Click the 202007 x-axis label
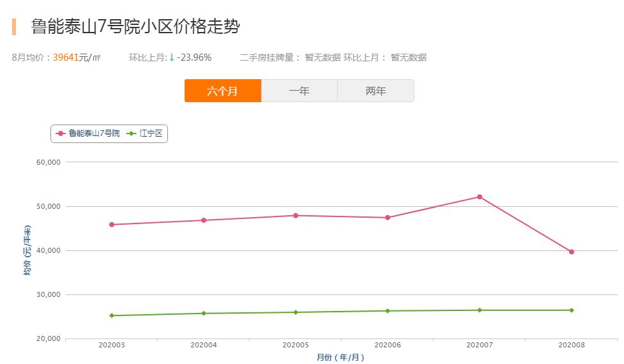Screen dimensions: 624x364 click(x=480, y=345)
